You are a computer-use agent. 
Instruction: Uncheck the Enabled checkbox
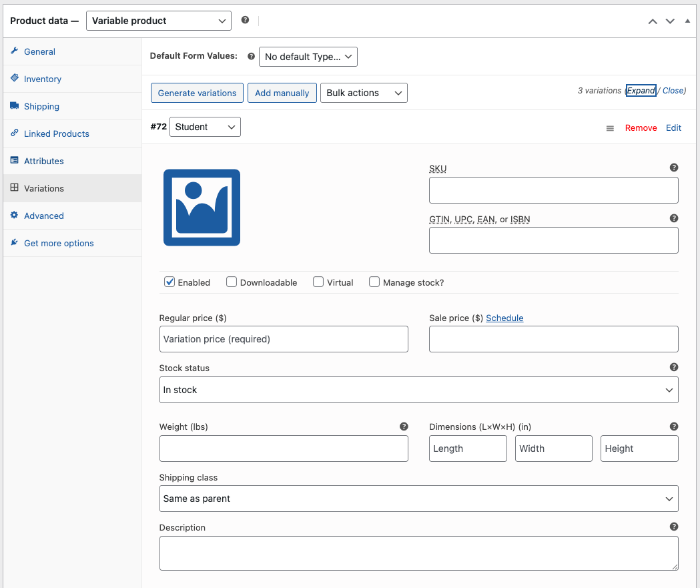coord(169,282)
